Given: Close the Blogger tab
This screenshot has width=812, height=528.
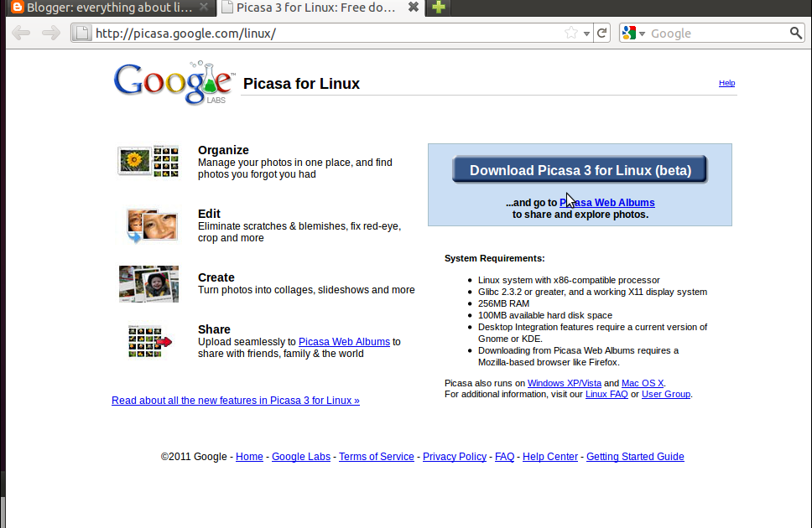Looking at the screenshot, I should click(204, 8).
